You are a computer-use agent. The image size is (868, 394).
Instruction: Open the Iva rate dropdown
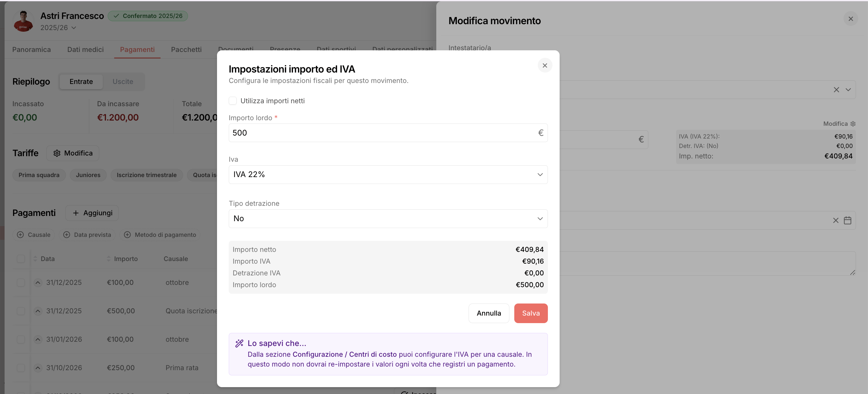point(388,174)
